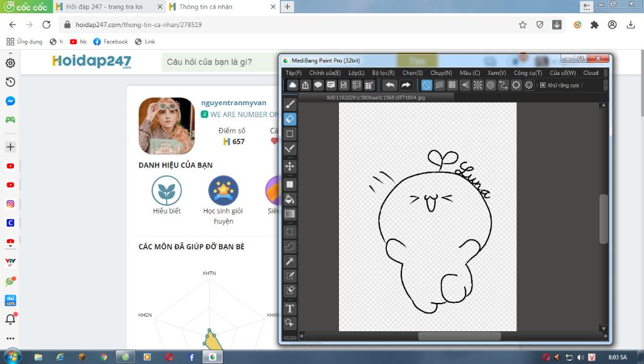This screenshot has height=364, width=644.
Task: Open Messenger in Cốc Cốc sidebar
Action: [x=10, y=101]
